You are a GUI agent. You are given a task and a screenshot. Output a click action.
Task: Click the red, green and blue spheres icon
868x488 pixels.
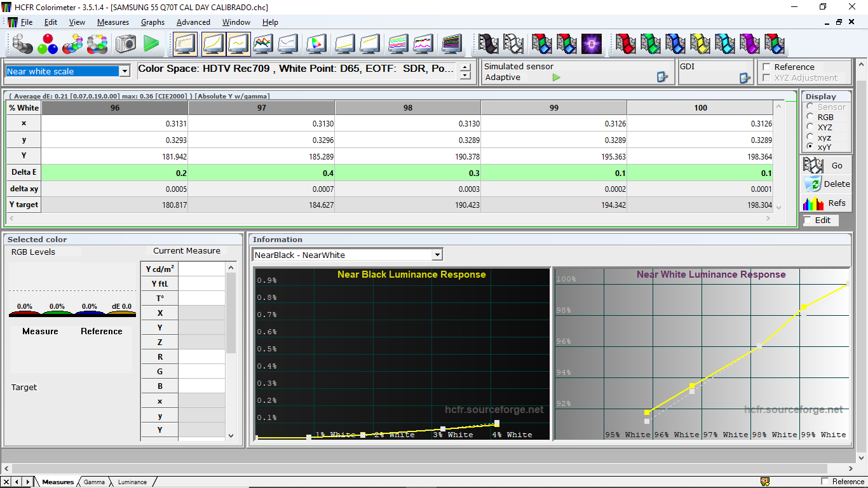[x=48, y=44]
